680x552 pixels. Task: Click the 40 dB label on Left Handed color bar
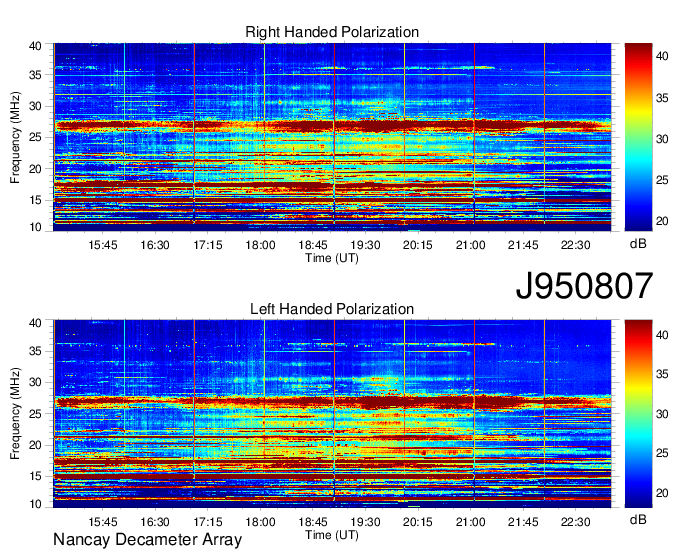click(662, 335)
